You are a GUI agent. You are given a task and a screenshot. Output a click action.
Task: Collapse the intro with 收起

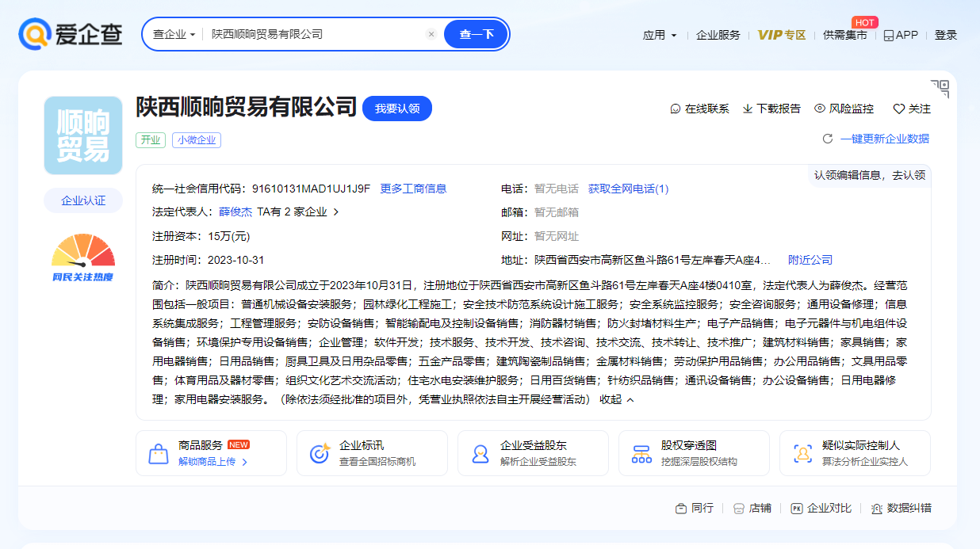coord(617,399)
